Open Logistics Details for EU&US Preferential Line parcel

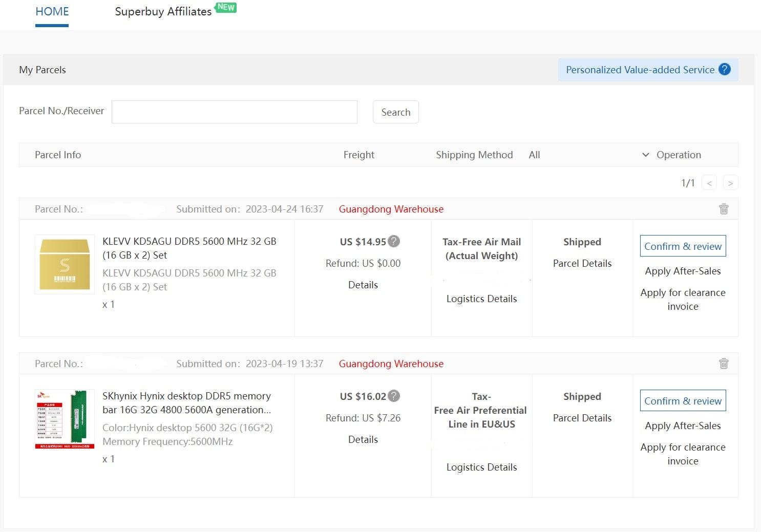(x=482, y=467)
